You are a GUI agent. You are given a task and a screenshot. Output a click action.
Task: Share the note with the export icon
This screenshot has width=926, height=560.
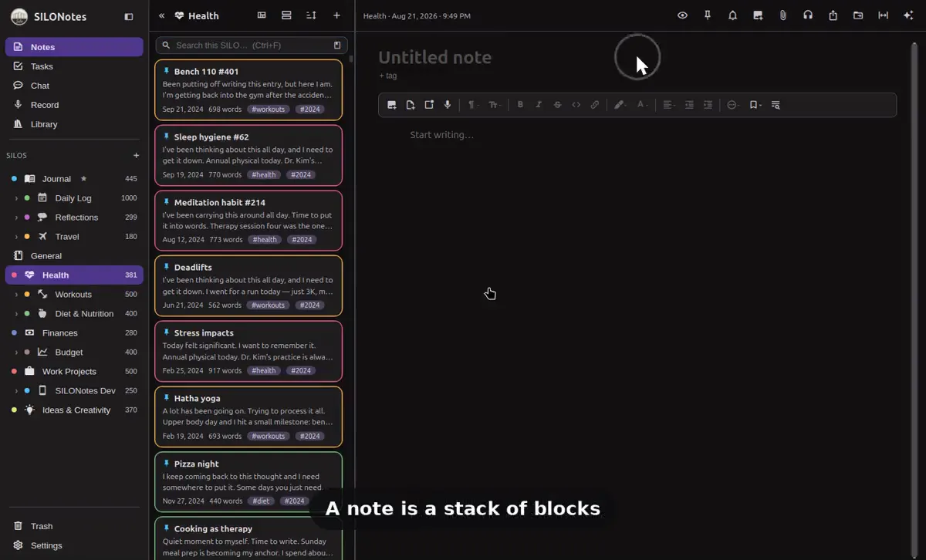pos(833,15)
